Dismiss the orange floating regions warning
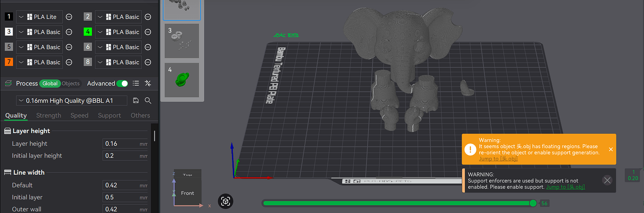This screenshot has width=644, height=213. point(611,149)
